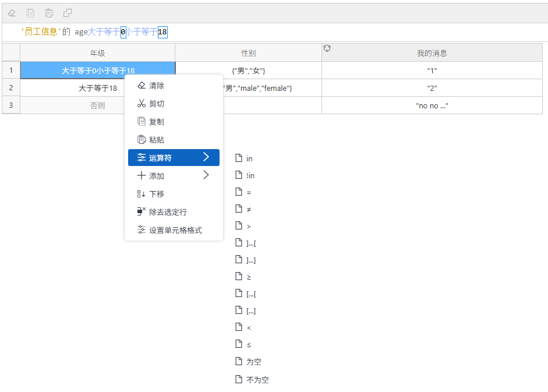Click the paste icon in the top toolbar
Viewport: 548px width, 392px height.
pyautogui.click(x=50, y=13)
